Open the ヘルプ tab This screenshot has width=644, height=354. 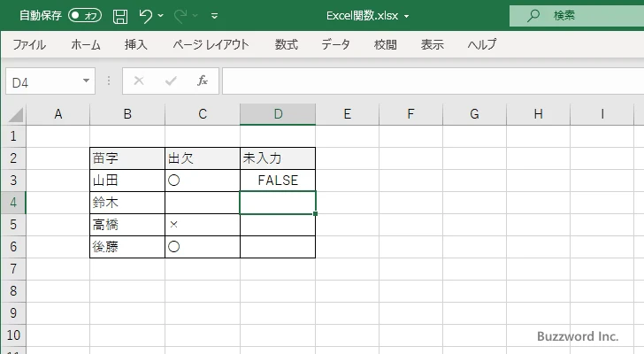tap(482, 44)
